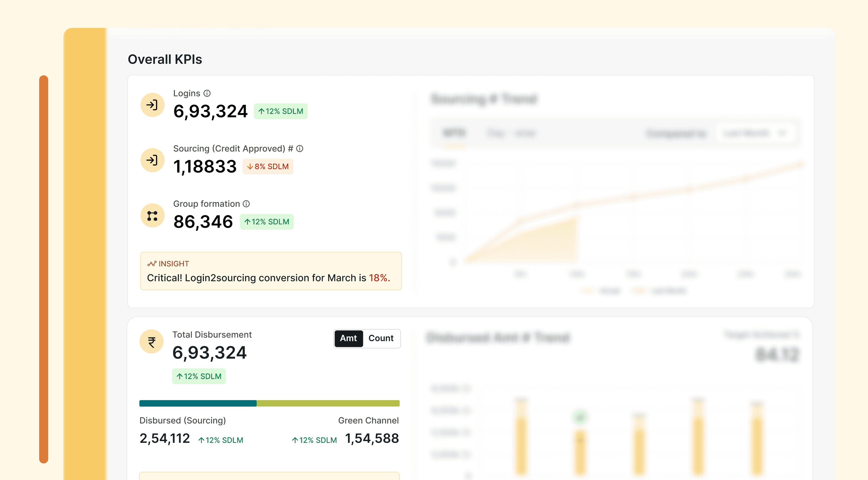Click the Group formation nodes icon
The height and width of the screenshot is (480, 868).
point(152,216)
